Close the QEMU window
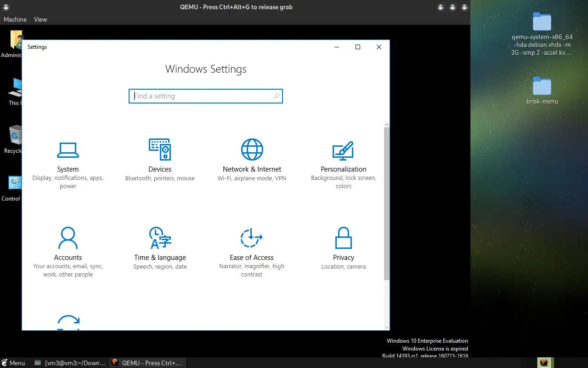Screen dimensions: 588x368 click(x=464, y=7)
